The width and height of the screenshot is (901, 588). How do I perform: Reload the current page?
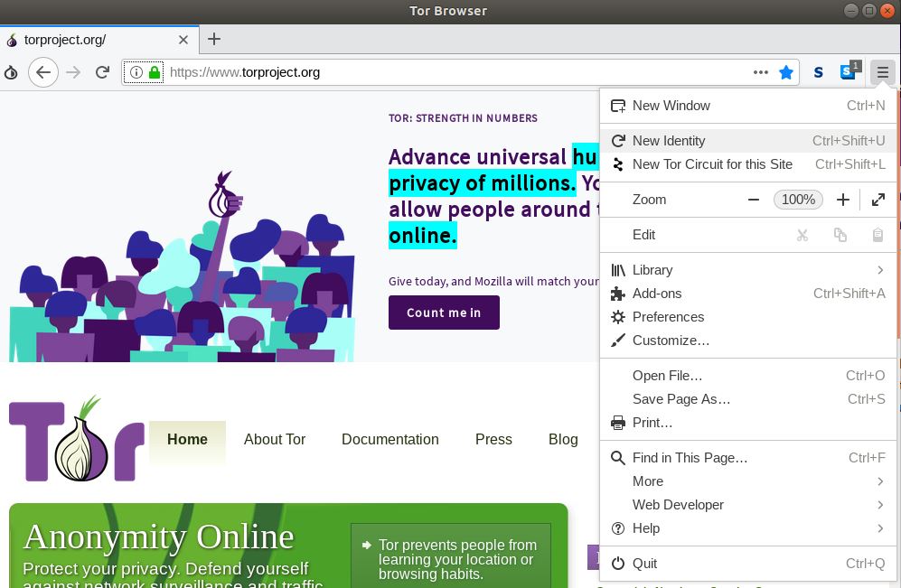coord(102,72)
